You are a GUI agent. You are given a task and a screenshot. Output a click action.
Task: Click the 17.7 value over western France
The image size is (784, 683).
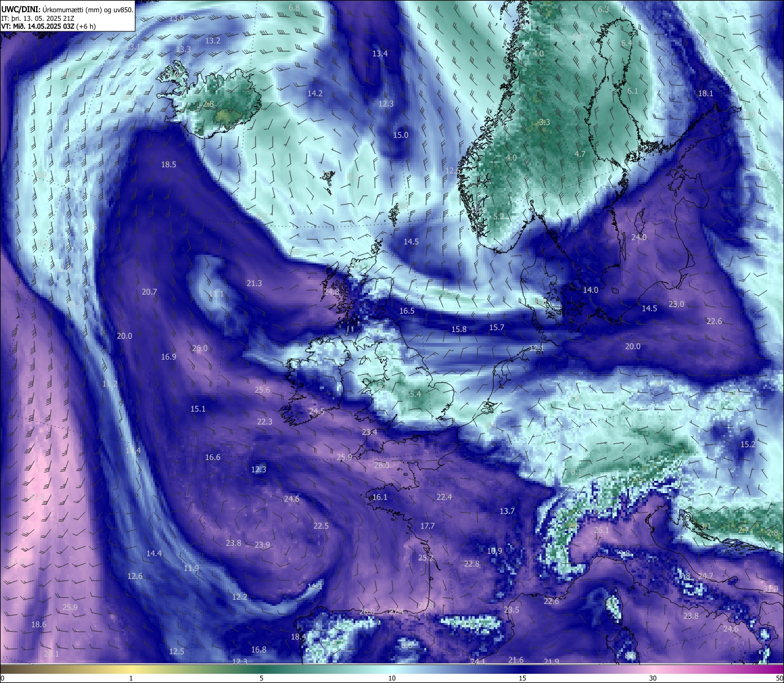[x=427, y=526]
